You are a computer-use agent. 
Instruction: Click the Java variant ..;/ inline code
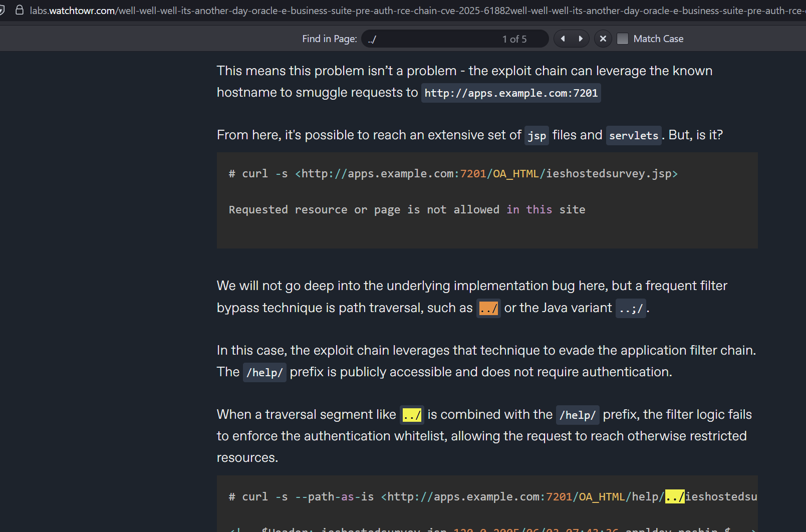pyautogui.click(x=631, y=308)
